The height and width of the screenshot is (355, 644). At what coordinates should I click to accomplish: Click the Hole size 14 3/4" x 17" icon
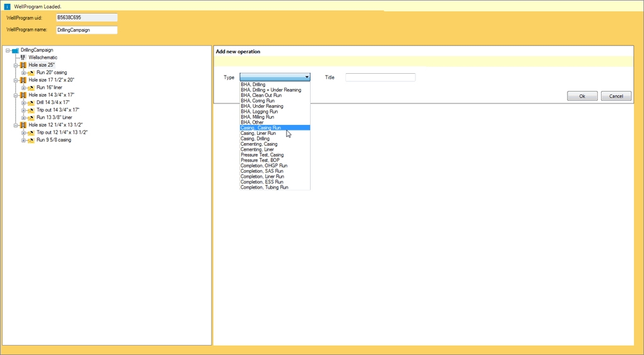click(23, 95)
